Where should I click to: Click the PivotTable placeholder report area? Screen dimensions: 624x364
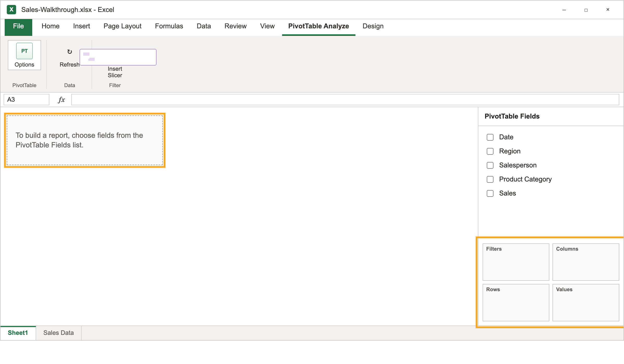[85, 140]
